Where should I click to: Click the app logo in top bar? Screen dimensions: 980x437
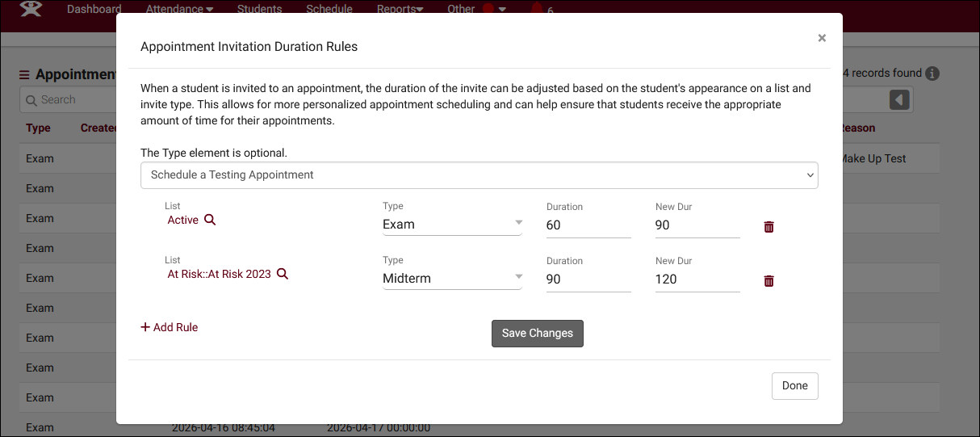31,10
